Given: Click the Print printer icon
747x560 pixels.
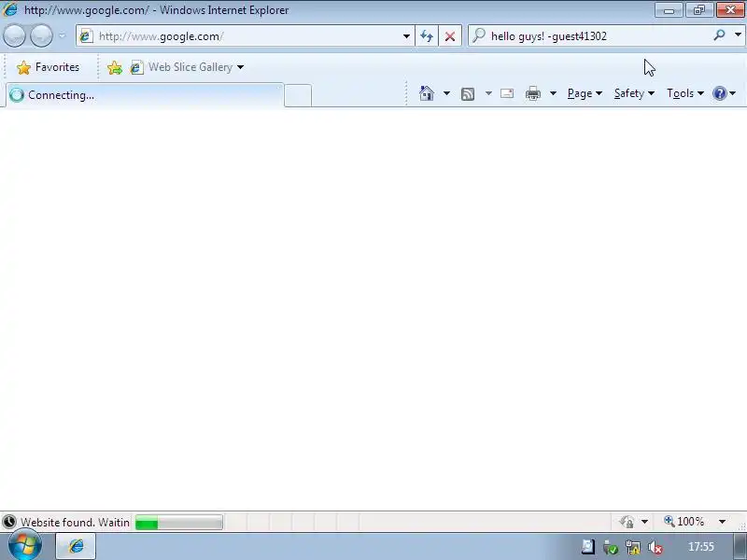Looking at the screenshot, I should [532, 93].
